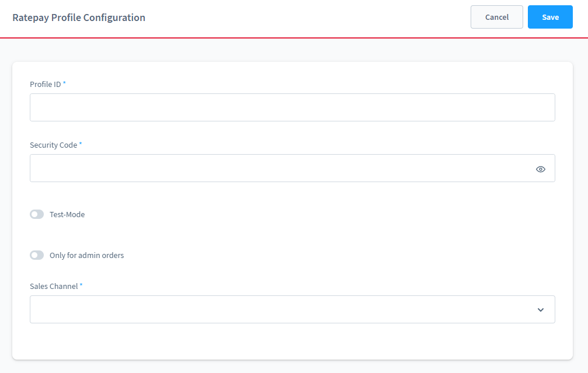
Task: Open the Sales Channel select field
Action: pos(280,309)
